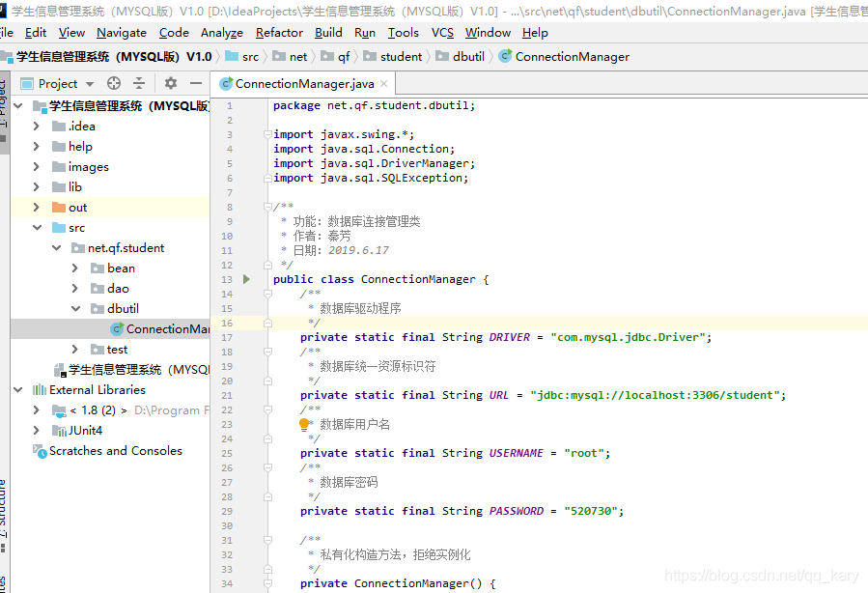Viewport: 868px width, 593px height.
Task: Open the VCS menu
Action: tap(442, 33)
